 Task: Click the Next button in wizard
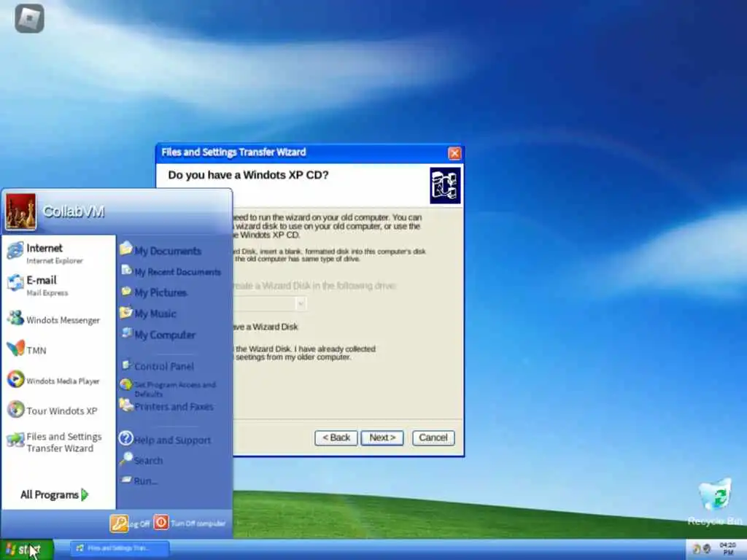[x=382, y=437]
